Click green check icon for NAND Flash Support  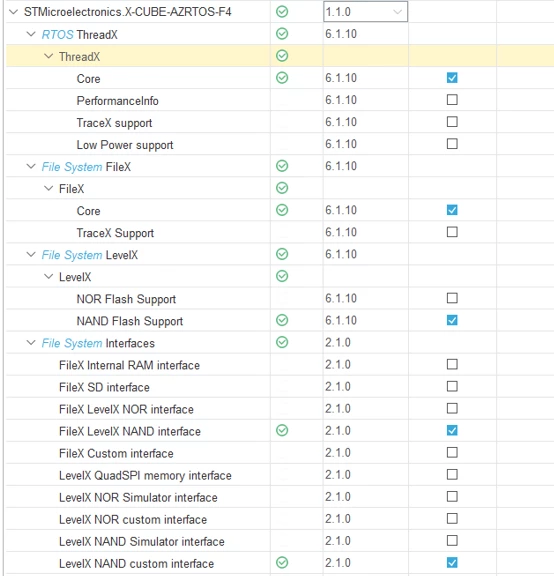click(282, 320)
